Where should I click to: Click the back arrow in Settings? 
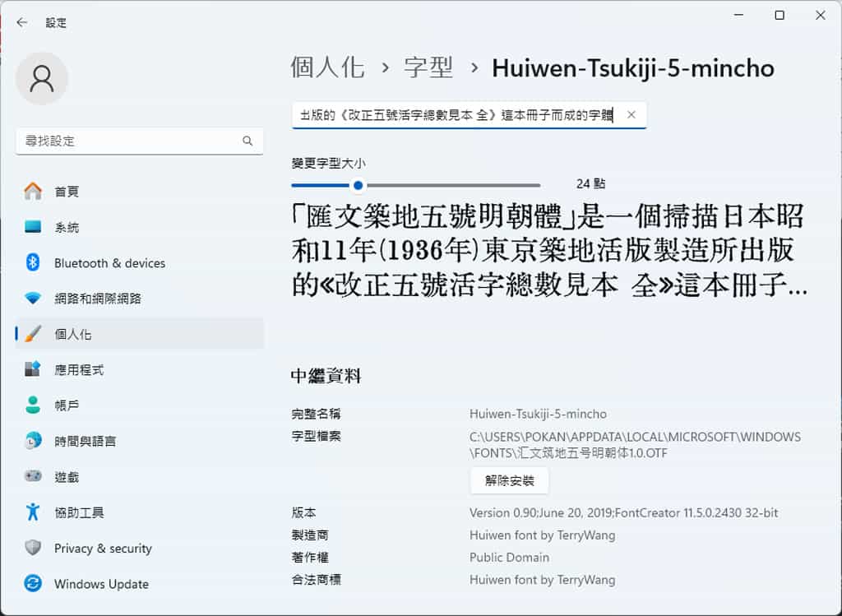(21, 22)
